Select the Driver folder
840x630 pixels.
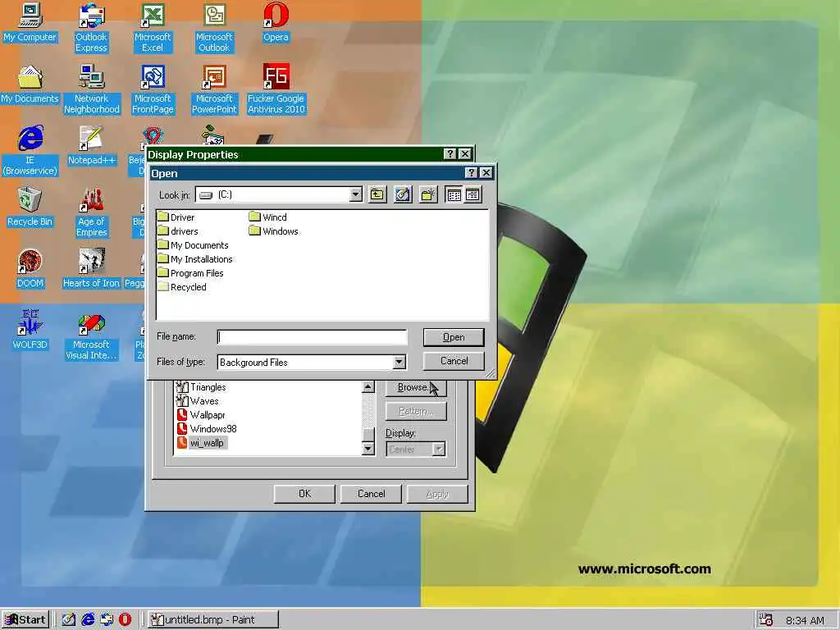click(176, 217)
